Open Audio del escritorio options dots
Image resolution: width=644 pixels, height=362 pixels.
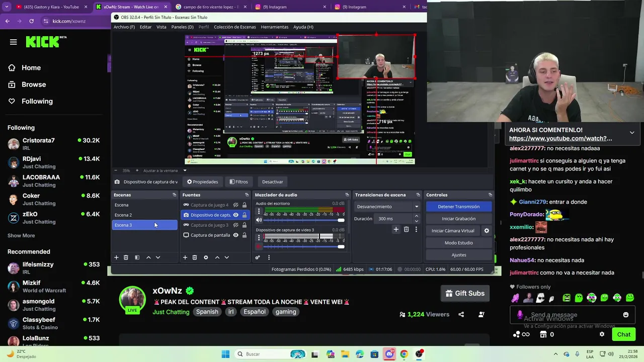pos(259,212)
